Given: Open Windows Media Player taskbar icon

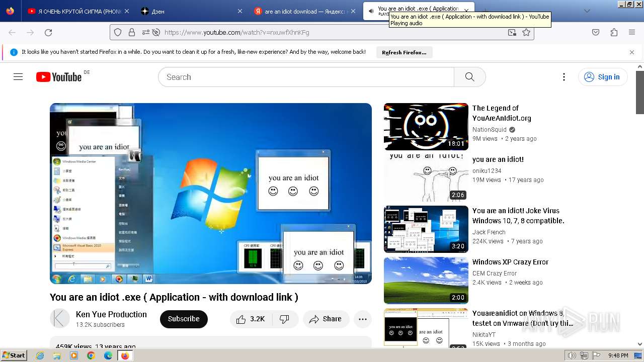Looking at the screenshot, I should [x=74, y=355].
